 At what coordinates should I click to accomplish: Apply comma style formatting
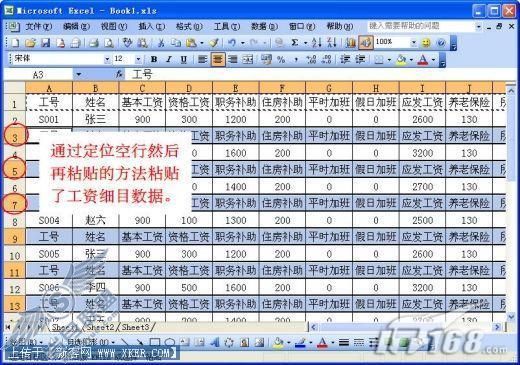(296, 60)
